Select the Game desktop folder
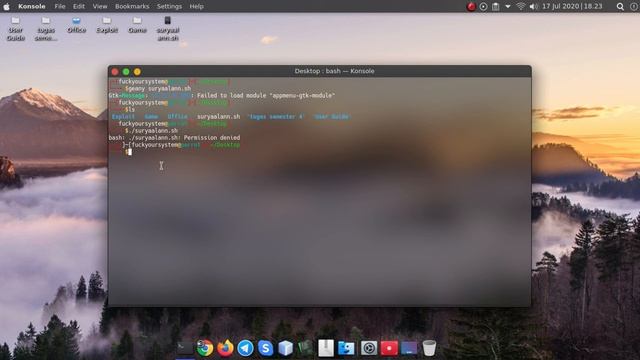The width and height of the screenshot is (640, 360). [137, 25]
